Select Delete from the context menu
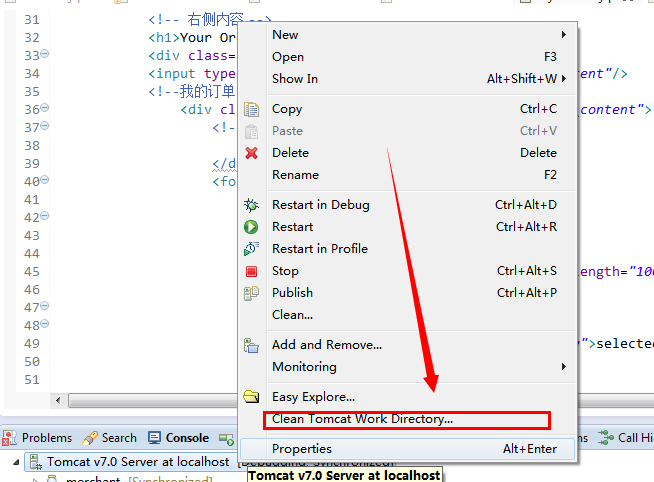 point(420,153)
